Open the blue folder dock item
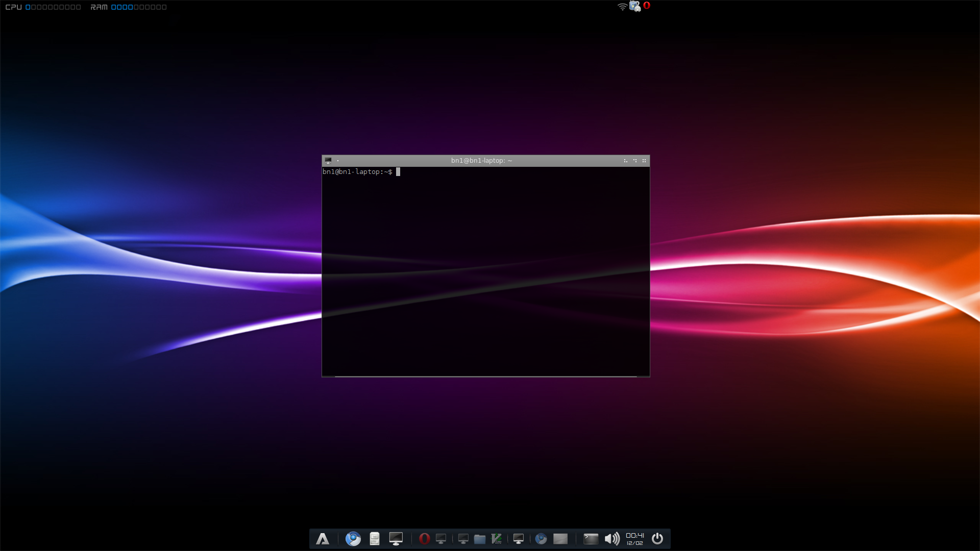This screenshot has width=980, height=551. pos(480,539)
